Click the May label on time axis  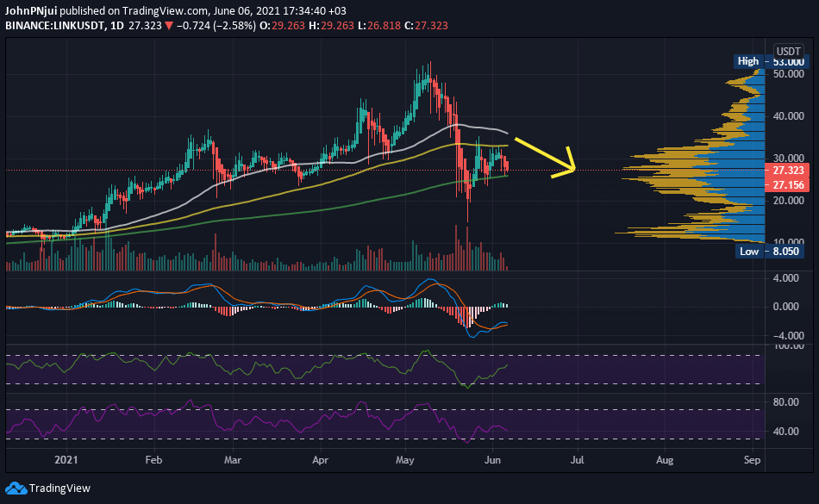click(405, 460)
